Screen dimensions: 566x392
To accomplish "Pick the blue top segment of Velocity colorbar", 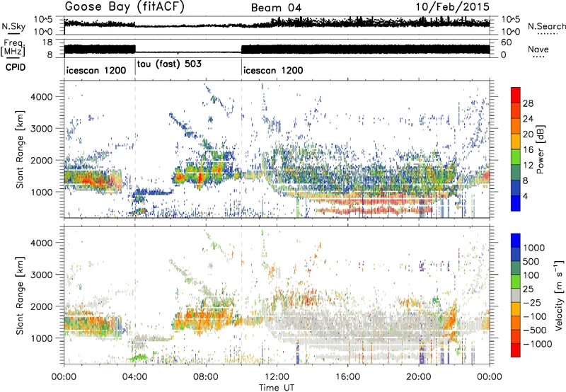I will (516, 241).
